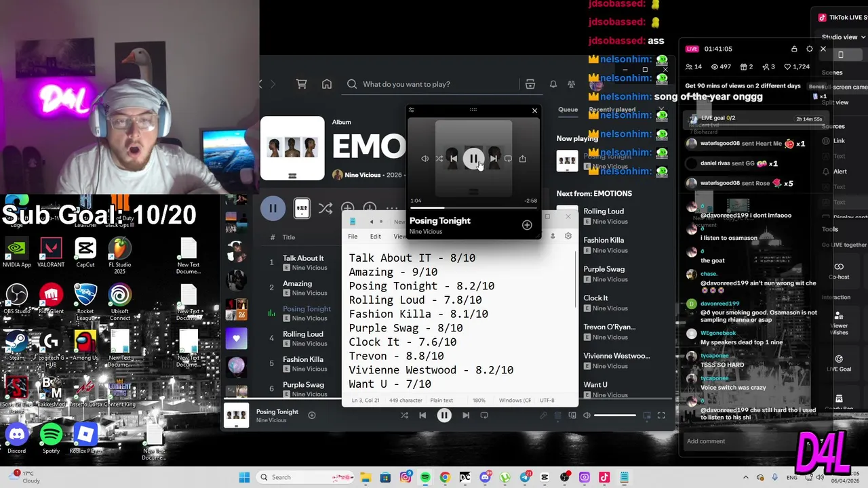Open Notepad settings gear
The image size is (868, 488).
pyautogui.click(x=568, y=236)
